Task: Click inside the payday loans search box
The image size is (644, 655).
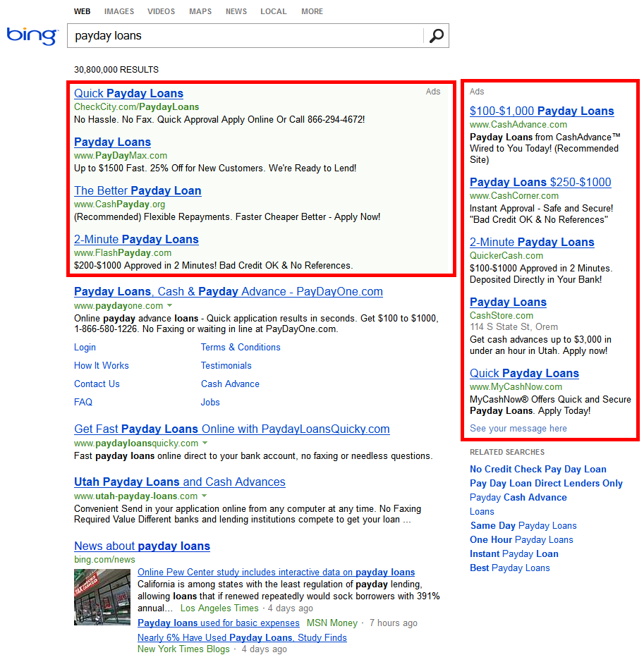Action: 243,36
